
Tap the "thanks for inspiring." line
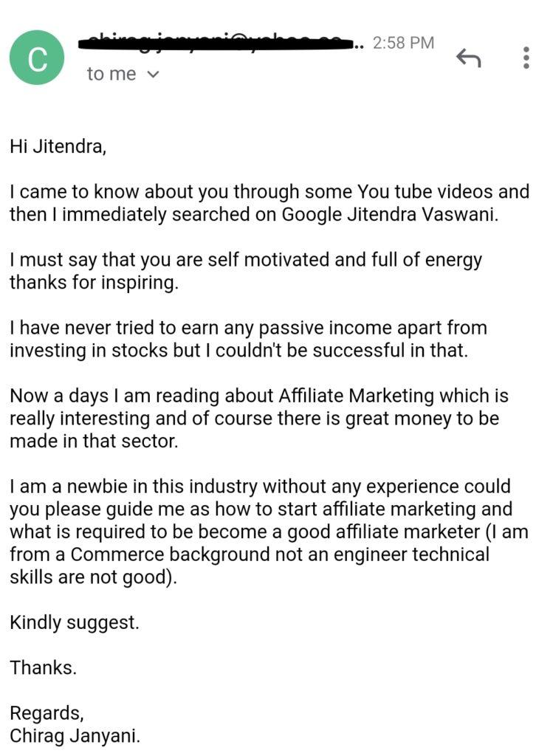click(94, 283)
